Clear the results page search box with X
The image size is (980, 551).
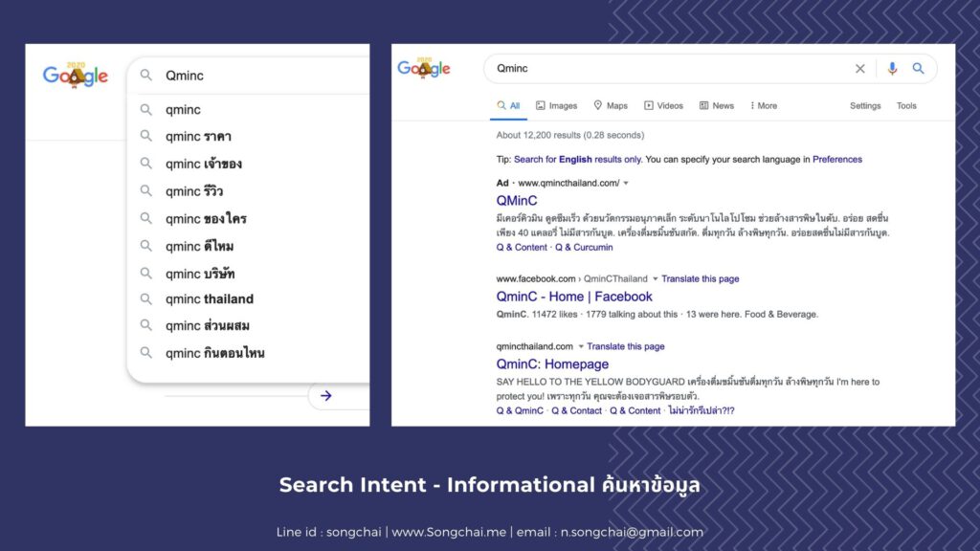pos(860,69)
